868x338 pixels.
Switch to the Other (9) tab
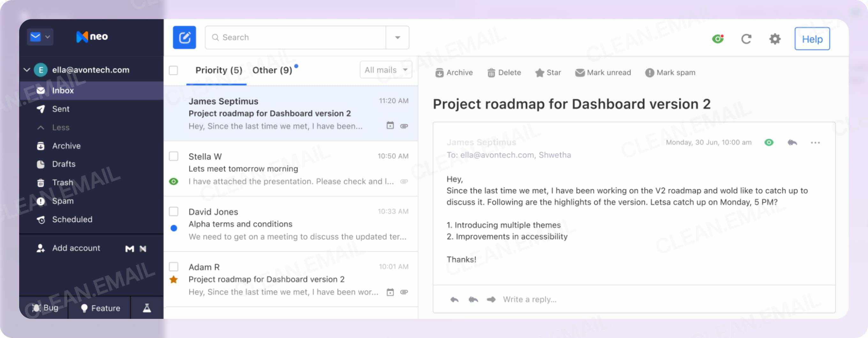273,70
